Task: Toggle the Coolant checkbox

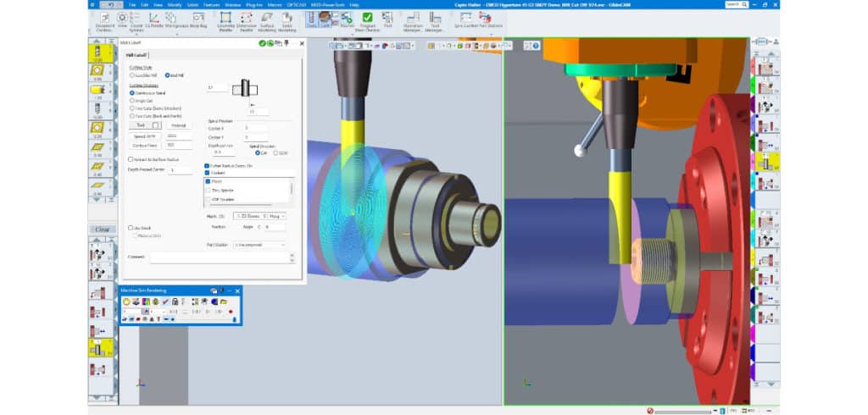Action: (x=208, y=172)
